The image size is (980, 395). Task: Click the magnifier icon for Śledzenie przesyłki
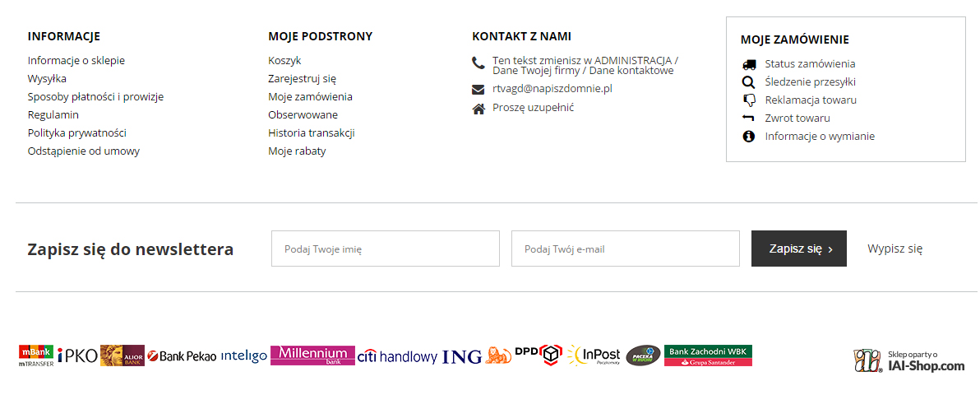[x=748, y=82]
